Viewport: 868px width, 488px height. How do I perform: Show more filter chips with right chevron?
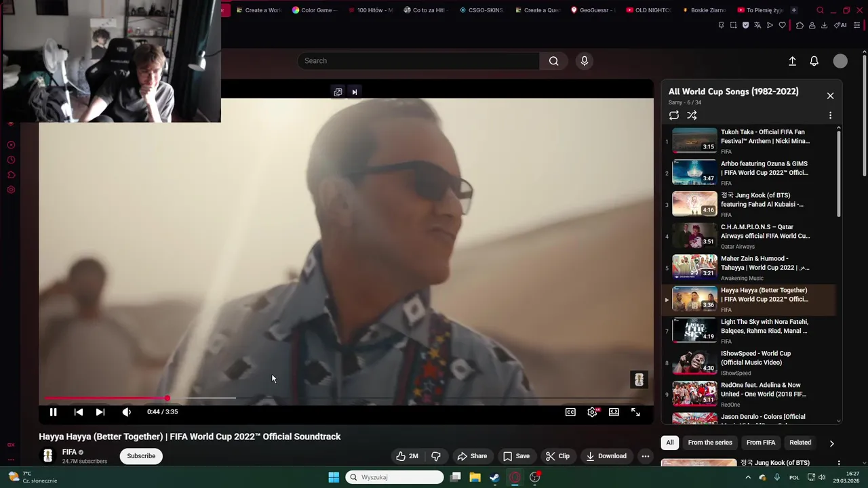coord(831,443)
